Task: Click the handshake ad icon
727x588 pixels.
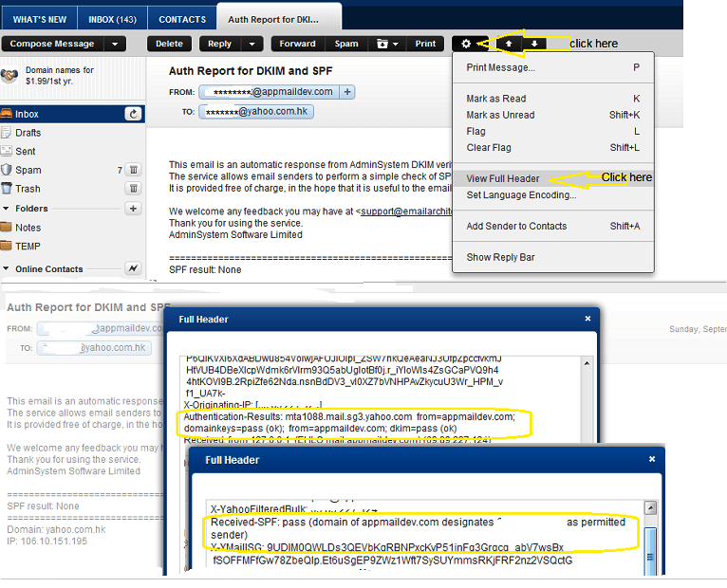Action: 9,75
